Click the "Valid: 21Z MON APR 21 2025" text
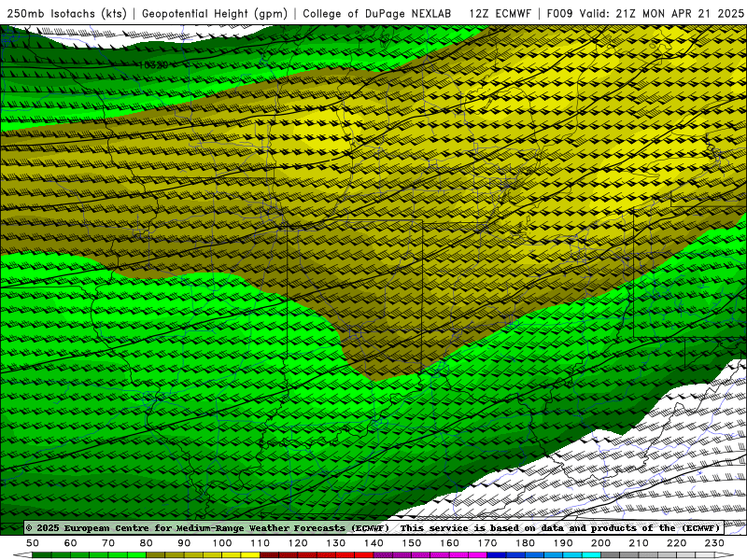This screenshot has width=747, height=560. (661, 13)
